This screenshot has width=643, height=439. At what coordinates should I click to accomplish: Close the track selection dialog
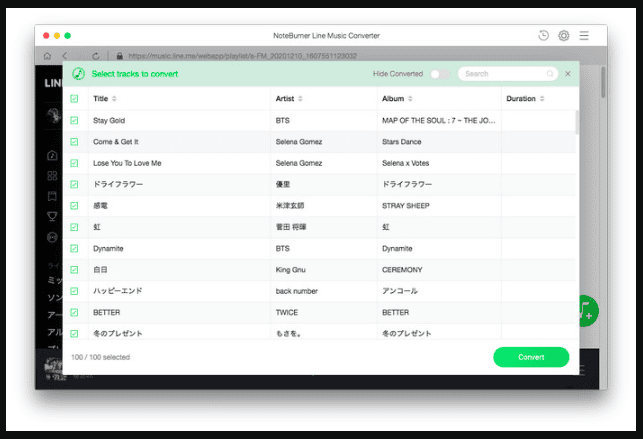click(x=568, y=74)
